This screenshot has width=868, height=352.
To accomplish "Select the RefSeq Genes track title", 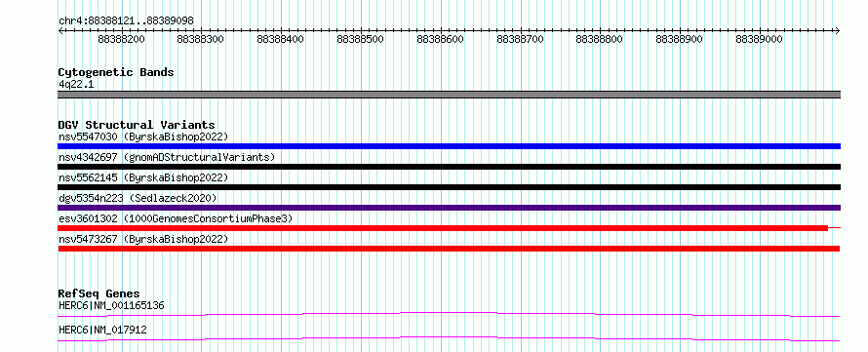I will click(x=99, y=293).
